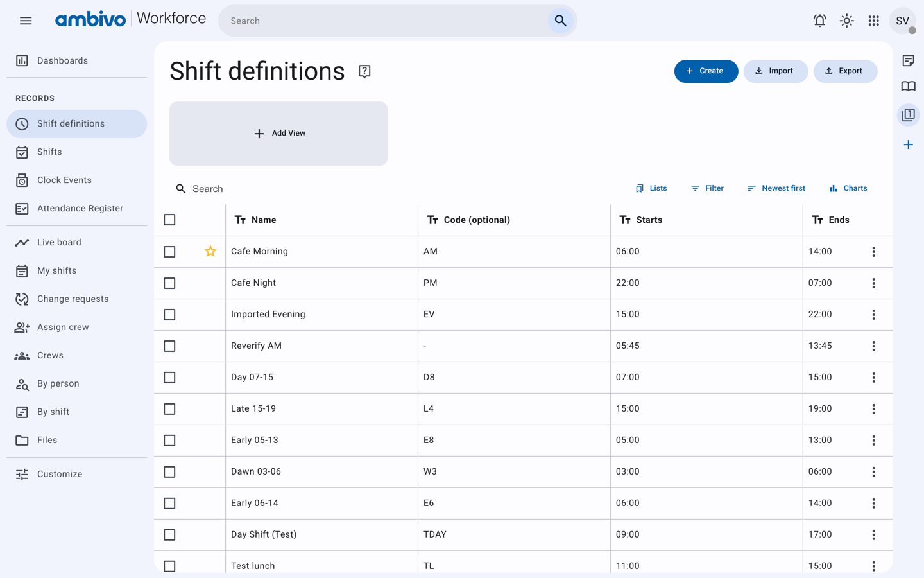Open the hamburger navigation menu
924x578 pixels.
coord(26,21)
